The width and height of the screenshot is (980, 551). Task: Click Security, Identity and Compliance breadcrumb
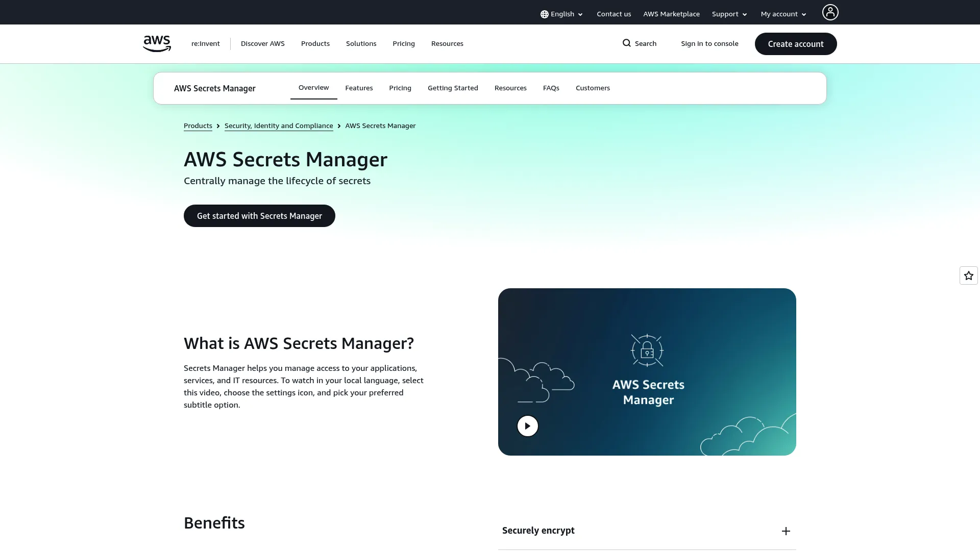coord(278,126)
